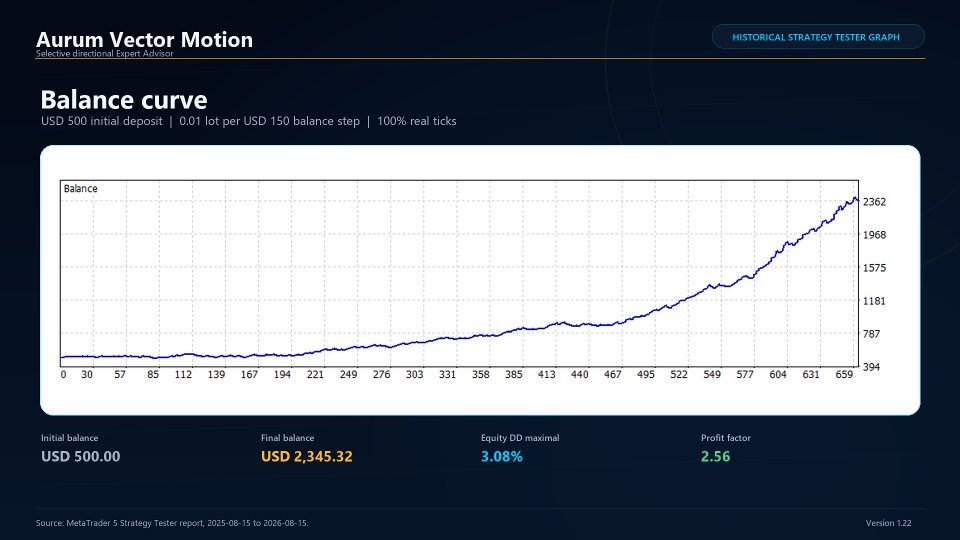Click the Selective directional Expert Advisor subtitle
The image size is (960, 540).
pos(105,54)
